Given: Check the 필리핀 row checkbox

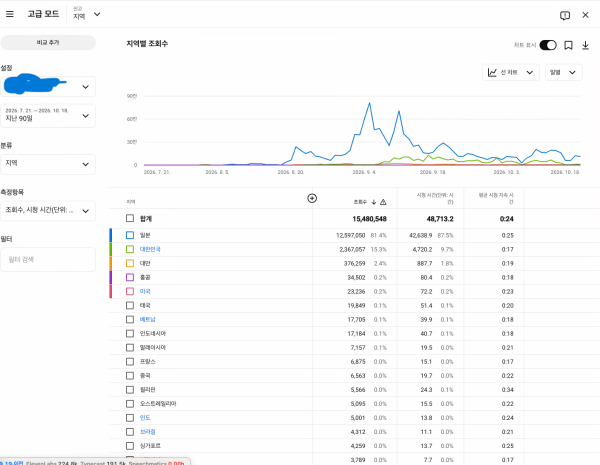Looking at the screenshot, I should (130, 390).
